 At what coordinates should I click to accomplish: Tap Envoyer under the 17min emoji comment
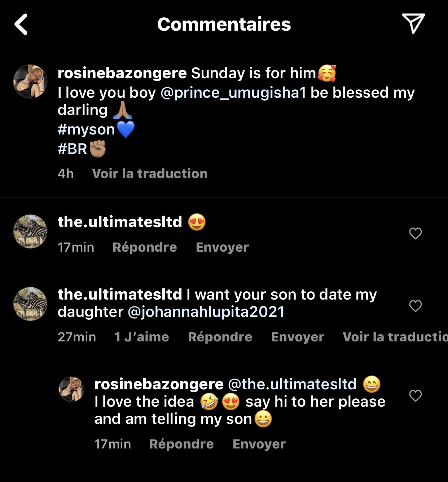[222, 247]
